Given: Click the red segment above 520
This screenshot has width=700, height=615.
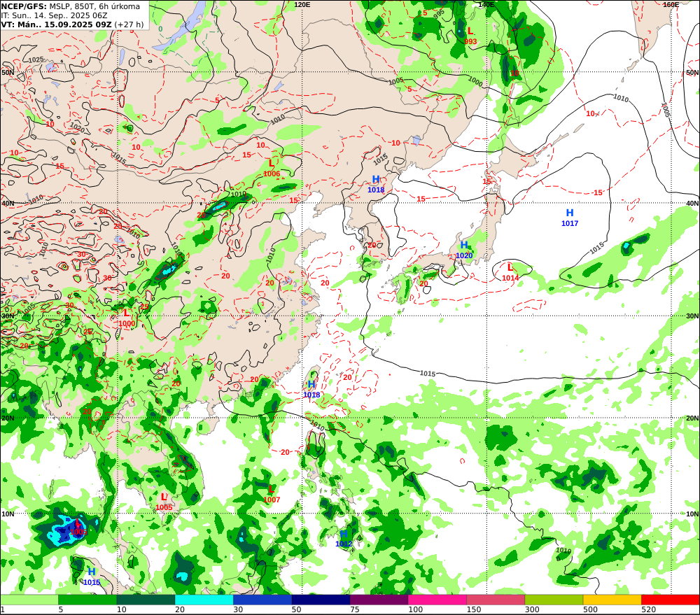Looking at the screenshot, I should 671,600.
